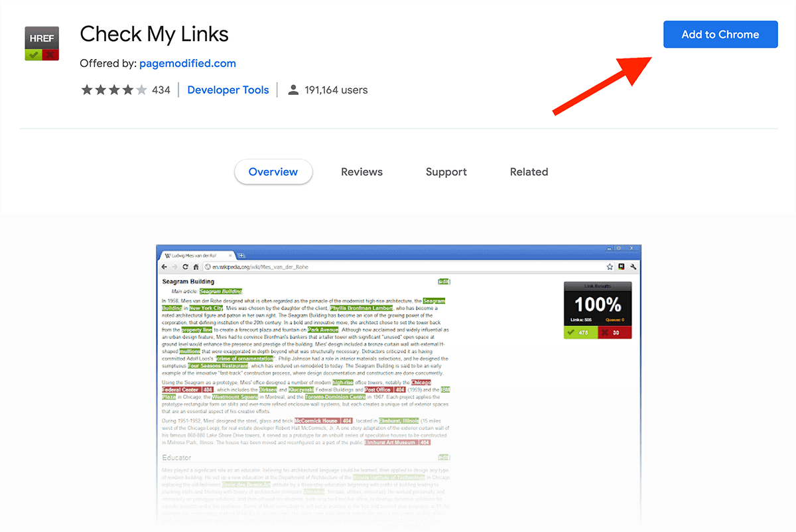Click the HREF extension logo

tap(41, 43)
